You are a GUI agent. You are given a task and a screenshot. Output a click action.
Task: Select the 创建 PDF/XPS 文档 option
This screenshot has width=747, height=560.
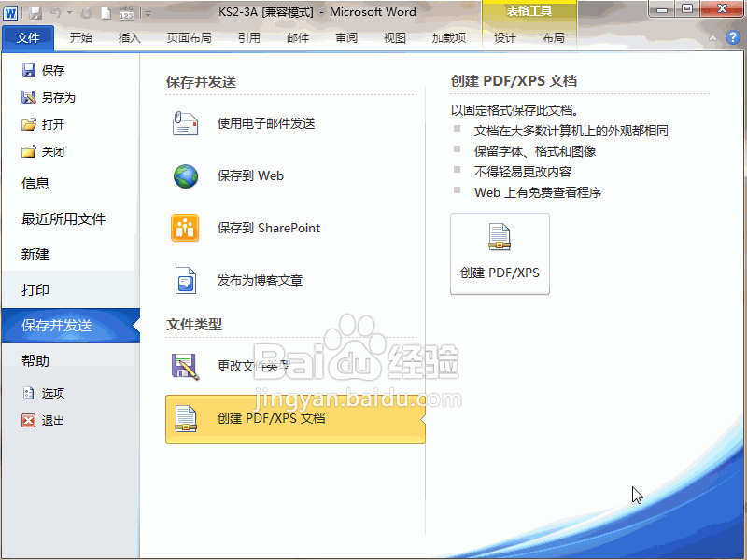tap(295, 419)
